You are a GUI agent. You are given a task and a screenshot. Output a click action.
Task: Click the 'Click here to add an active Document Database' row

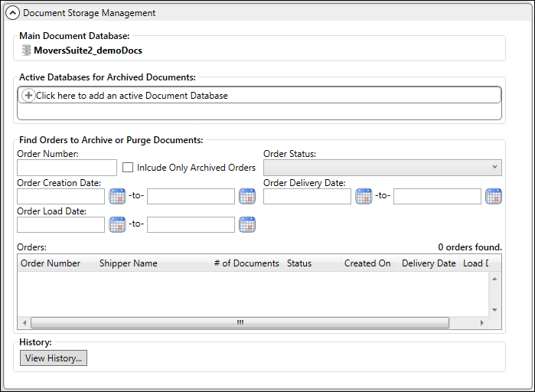[x=259, y=95]
